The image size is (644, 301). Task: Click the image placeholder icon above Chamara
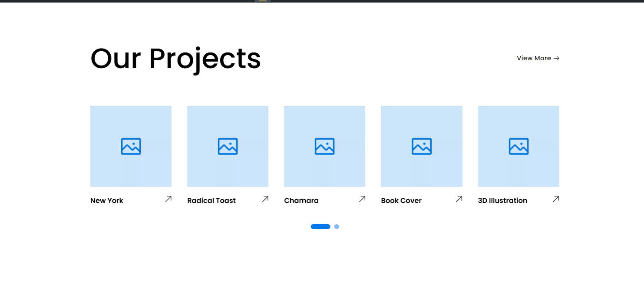[324, 147]
